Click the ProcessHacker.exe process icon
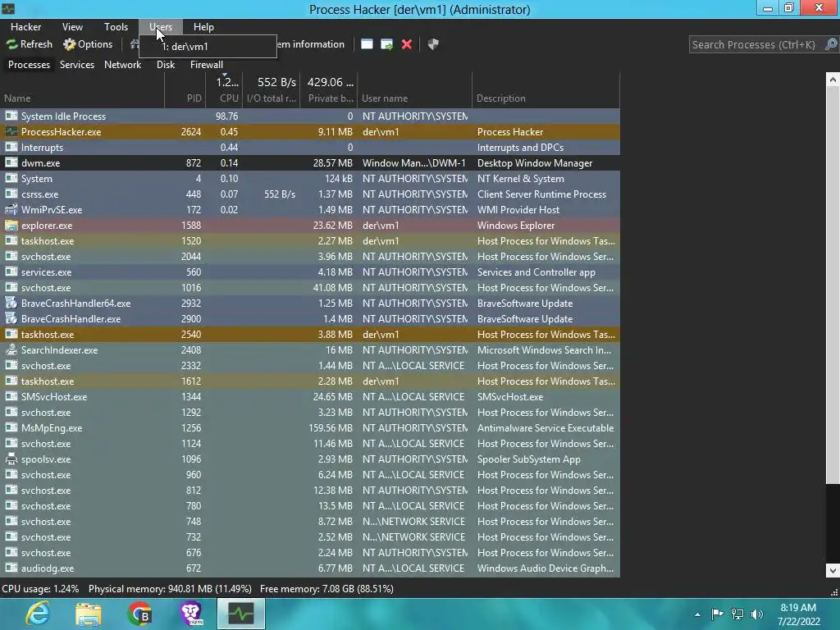840x630 pixels. tap(11, 132)
